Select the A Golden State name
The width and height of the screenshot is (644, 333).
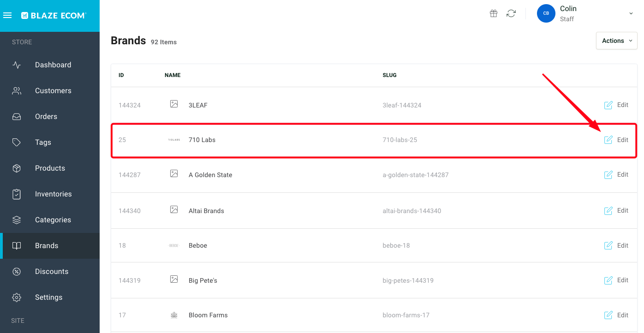pyautogui.click(x=210, y=175)
